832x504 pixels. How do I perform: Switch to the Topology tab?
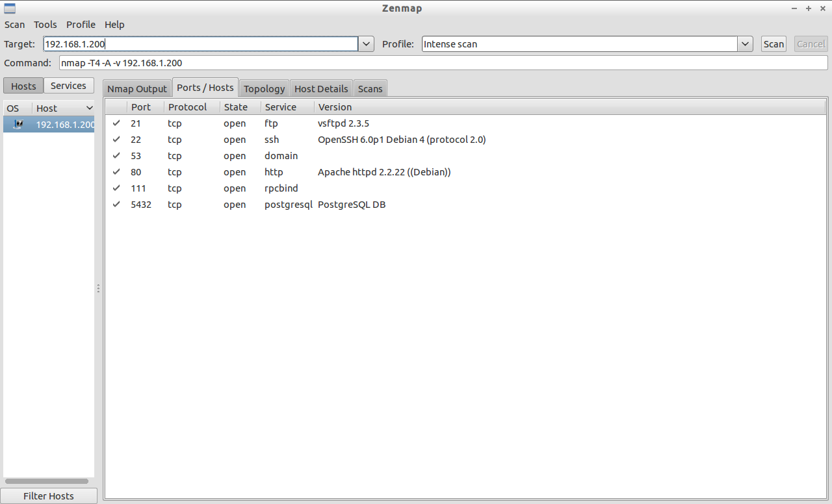264,88
